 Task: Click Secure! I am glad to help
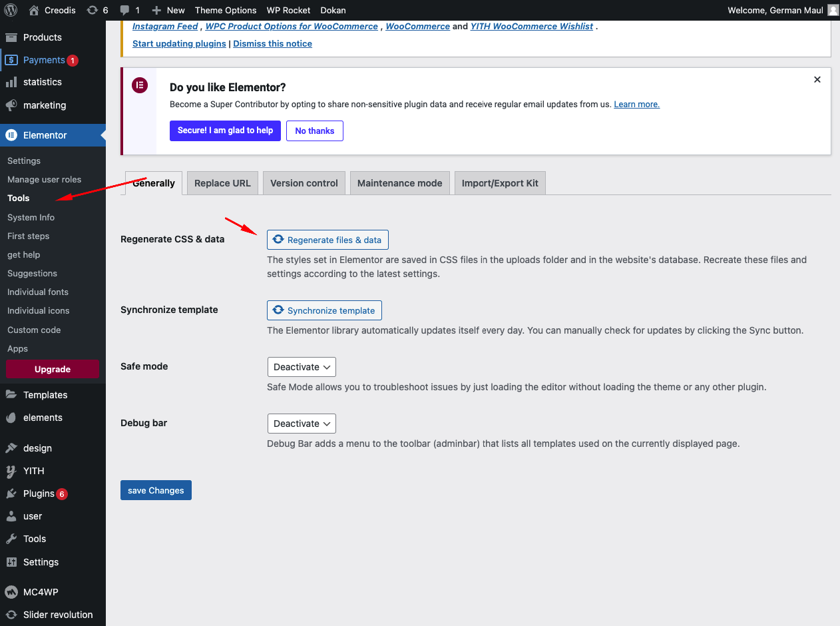click(225, 131)
